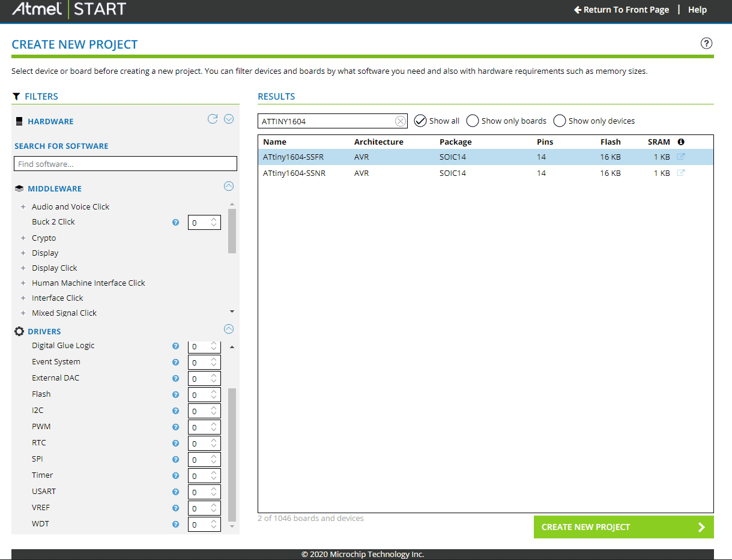Show help for USART driver
Viewport: 732px width, 560px height.
176,492
